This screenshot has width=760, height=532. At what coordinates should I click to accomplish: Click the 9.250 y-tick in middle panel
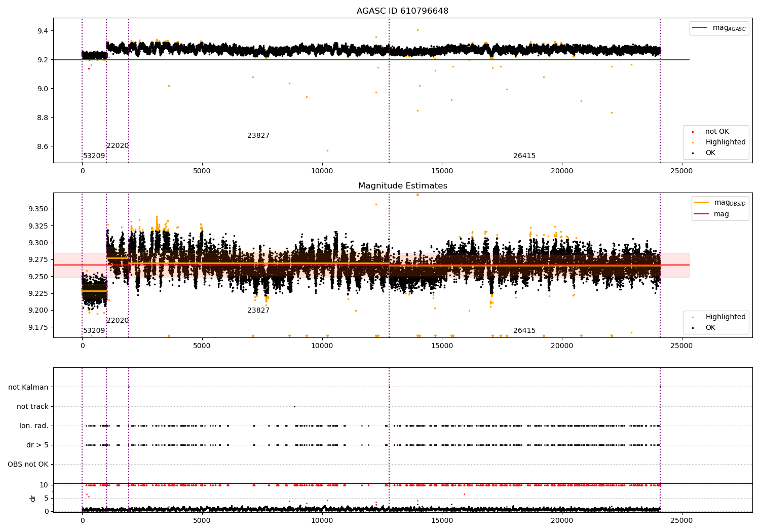(x=39, y=277)
